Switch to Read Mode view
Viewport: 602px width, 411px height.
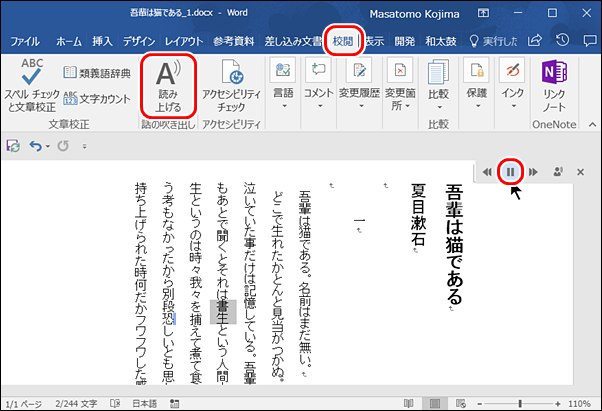click(408, 403)
